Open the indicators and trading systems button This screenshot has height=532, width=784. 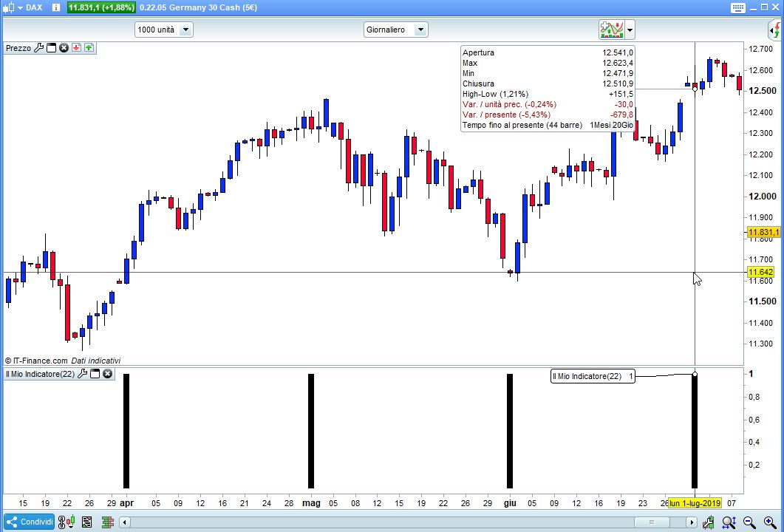pos(612,30)
